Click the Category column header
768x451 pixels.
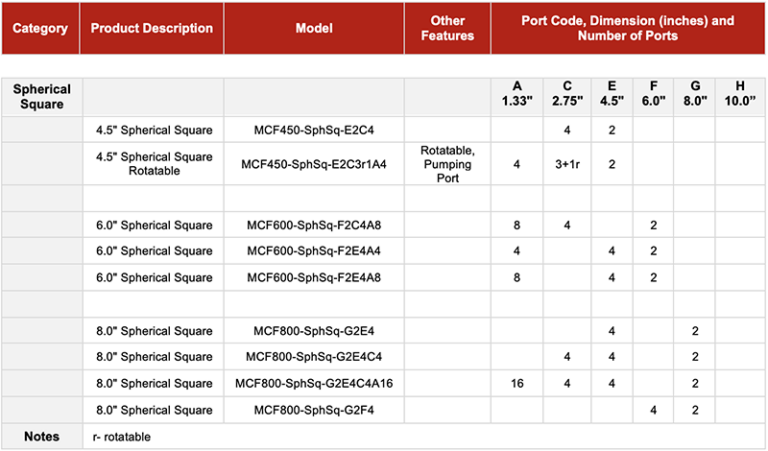point(40,28)
